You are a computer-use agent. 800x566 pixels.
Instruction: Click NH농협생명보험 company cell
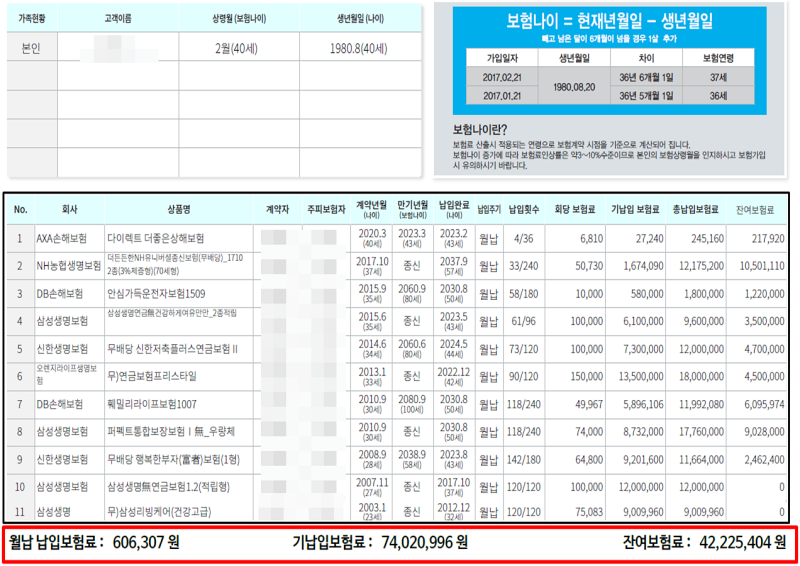click(x=68, y=266)
